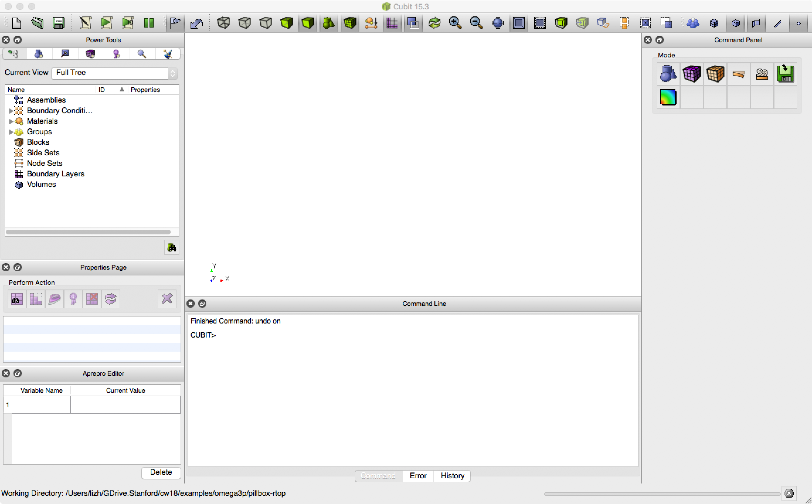The width and height of the screenshot is (812, 504).
Task: Select Volumes in the tree
Action: coord(41,184)
